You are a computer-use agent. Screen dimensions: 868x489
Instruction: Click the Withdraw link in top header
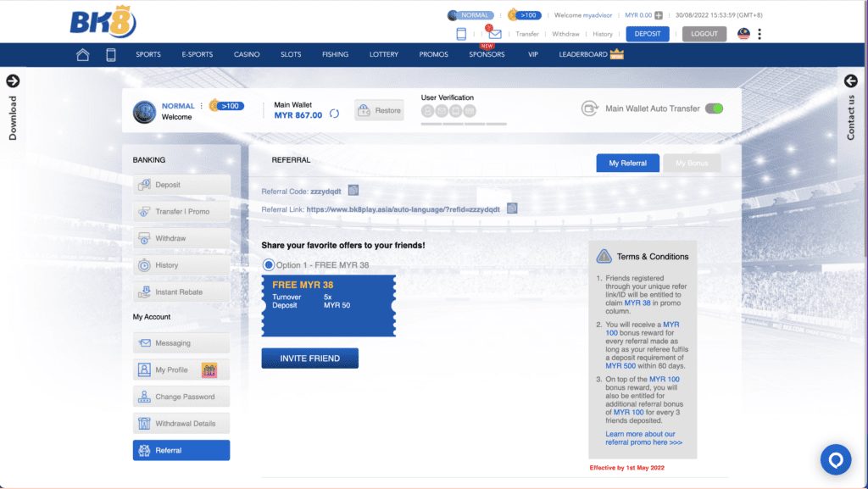[x=565, y=34]
